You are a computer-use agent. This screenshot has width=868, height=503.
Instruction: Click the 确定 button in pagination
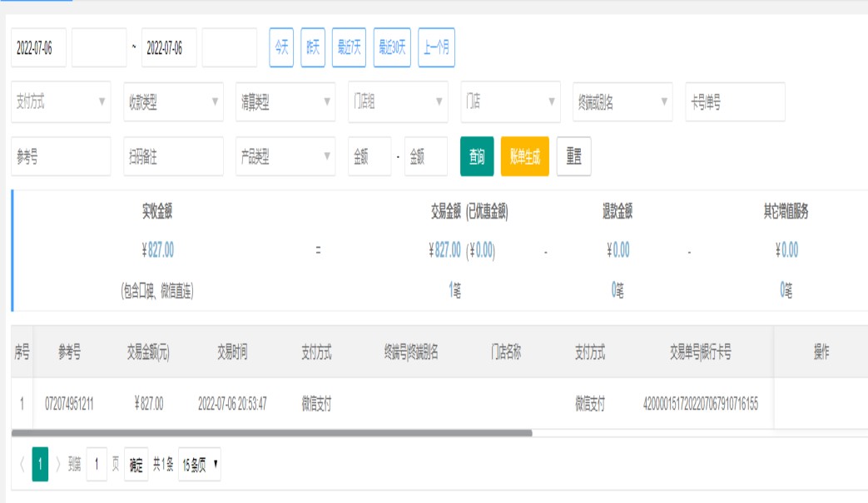pyautogui.click(x=136, y=465)
